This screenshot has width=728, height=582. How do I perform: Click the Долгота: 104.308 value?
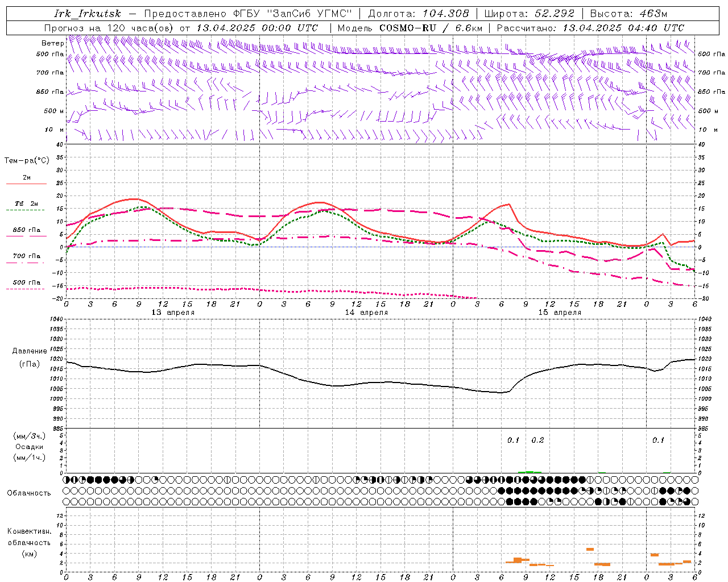pos(419,14)
